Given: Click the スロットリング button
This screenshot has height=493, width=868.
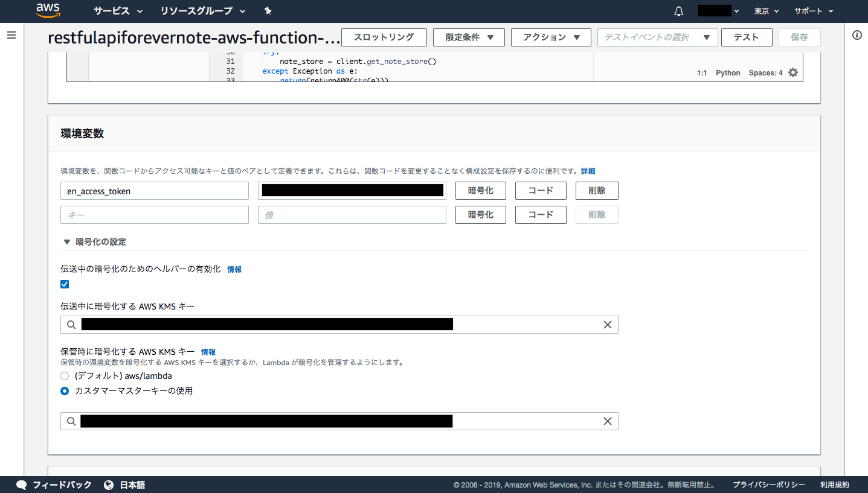Looking at the screenshot, I should 384,37.
